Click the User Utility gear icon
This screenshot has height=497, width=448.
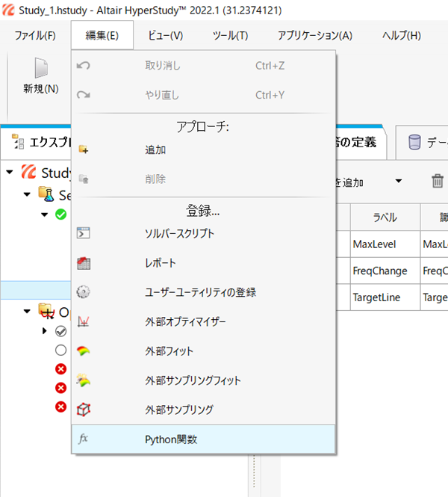pyautogui.click(x=84, y=291)
